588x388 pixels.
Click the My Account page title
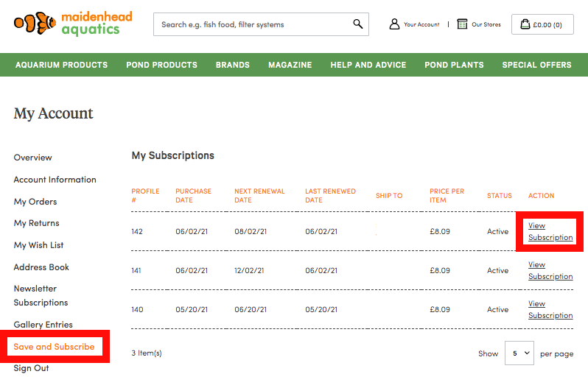53,113
